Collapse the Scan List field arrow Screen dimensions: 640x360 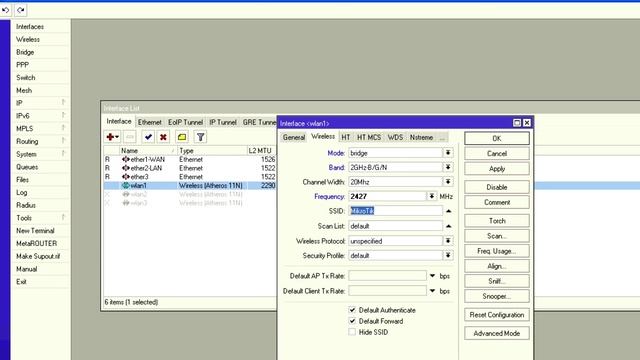click(449, 226)
